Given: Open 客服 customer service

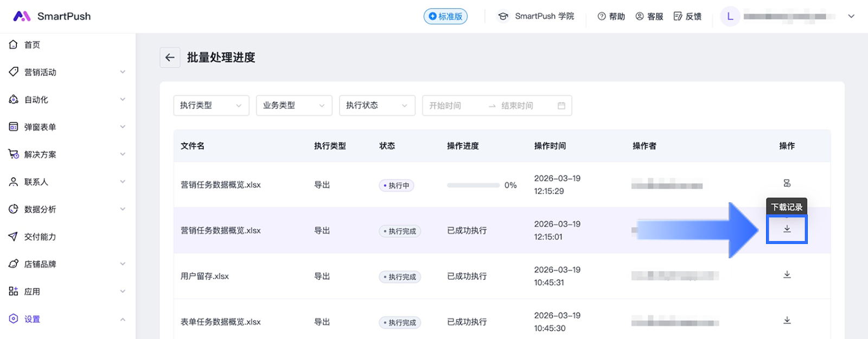Looking at the screenshot, I should pos(649,16).
